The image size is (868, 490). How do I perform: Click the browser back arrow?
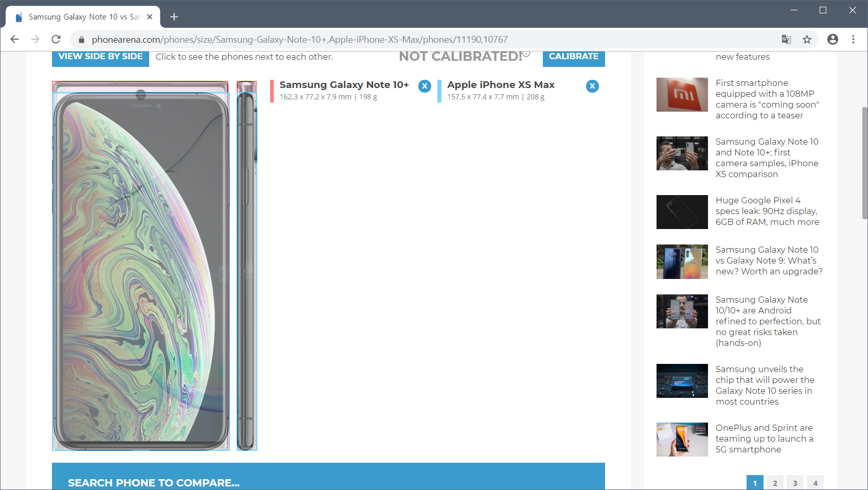coord(14,39)
